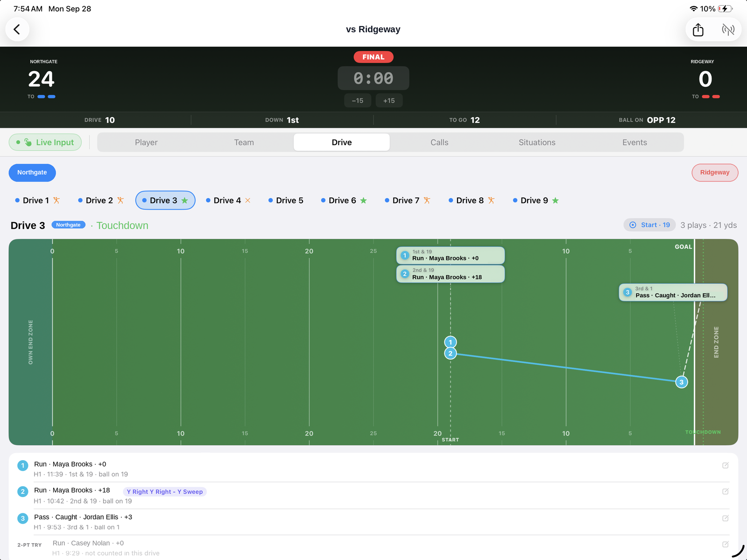
Task: Select Drive 9
Action: tap(536, 200)
